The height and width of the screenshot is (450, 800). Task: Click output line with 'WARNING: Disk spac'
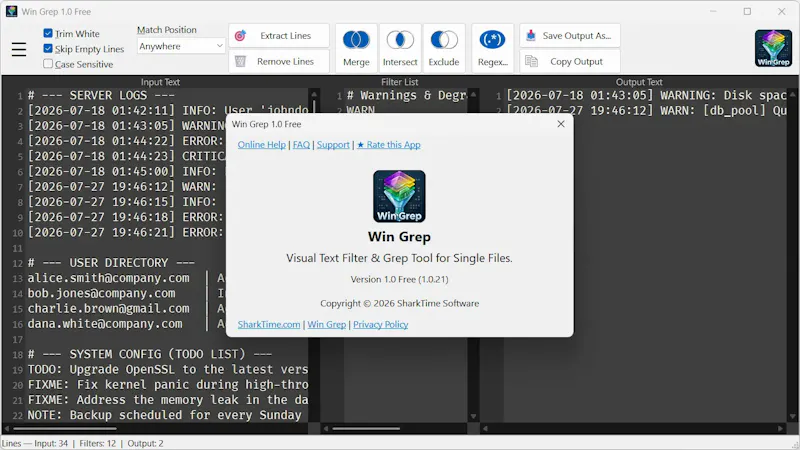tap(646, 95)
